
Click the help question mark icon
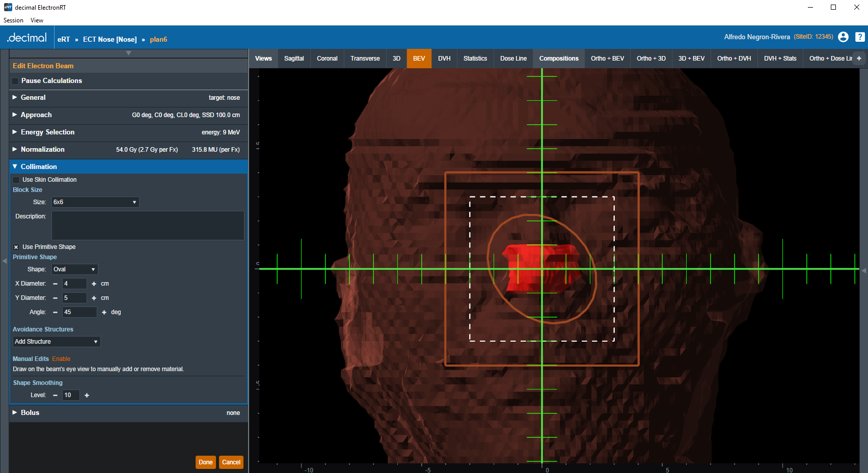point(860,37)
